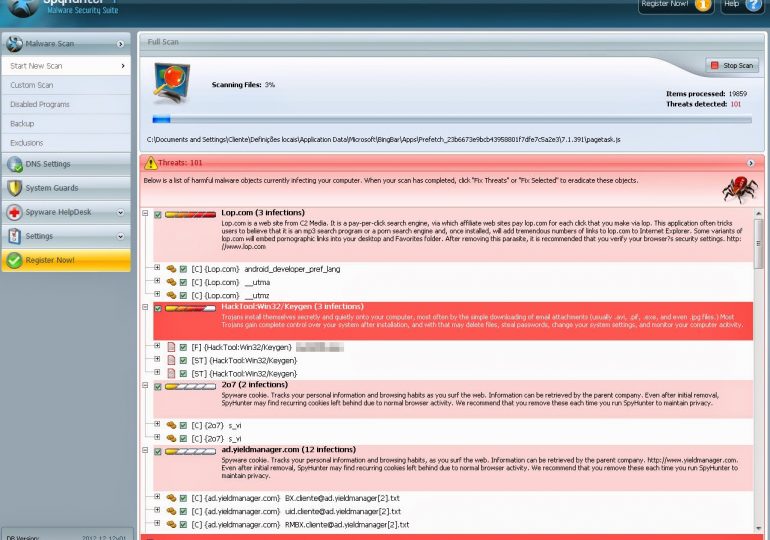Click the System Guards shield icon
The width and height of the screenshot is (770, 540).
click(15, 188)
